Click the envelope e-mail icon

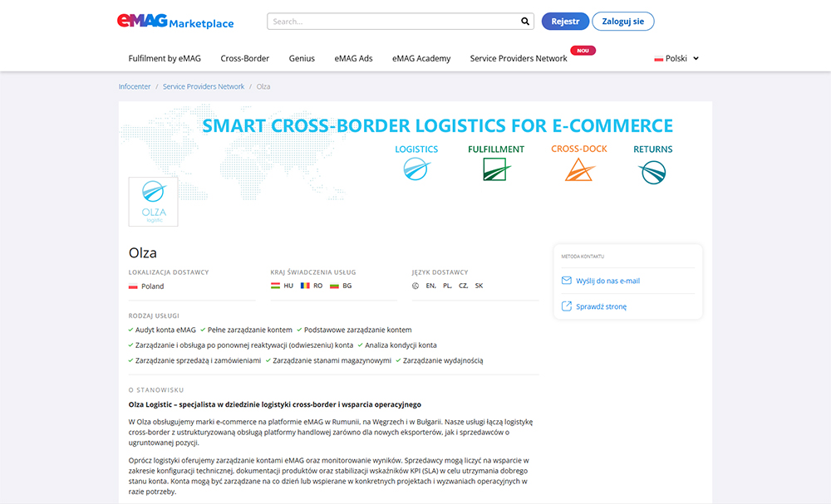[x=567, y=281]
